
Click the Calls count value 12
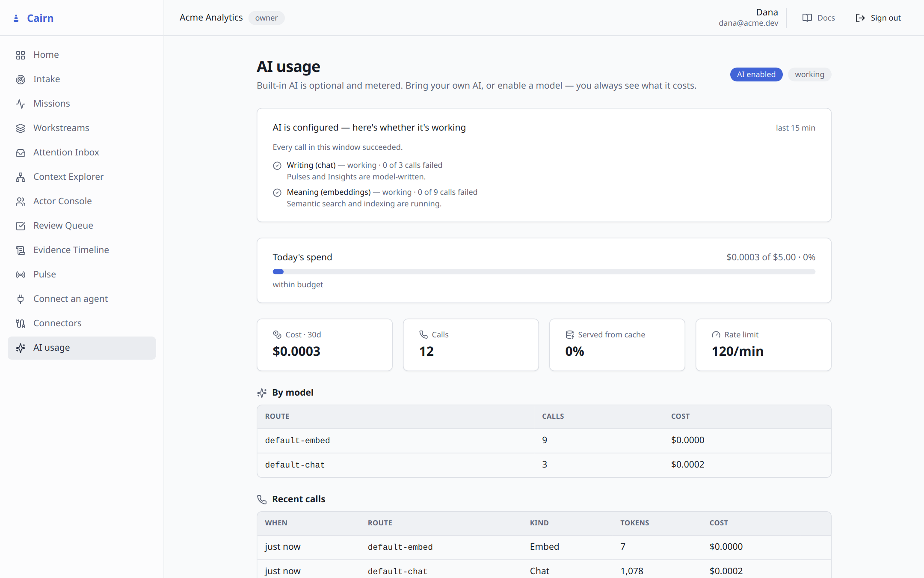coord(426,352)
